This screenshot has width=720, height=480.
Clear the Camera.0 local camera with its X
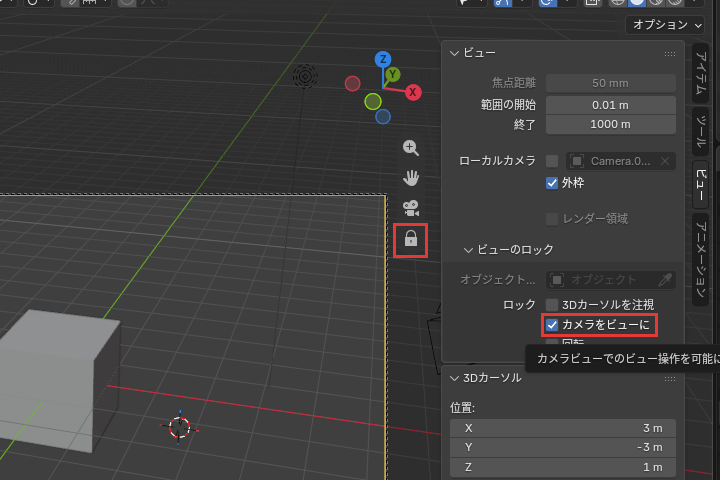coord(664,161)
